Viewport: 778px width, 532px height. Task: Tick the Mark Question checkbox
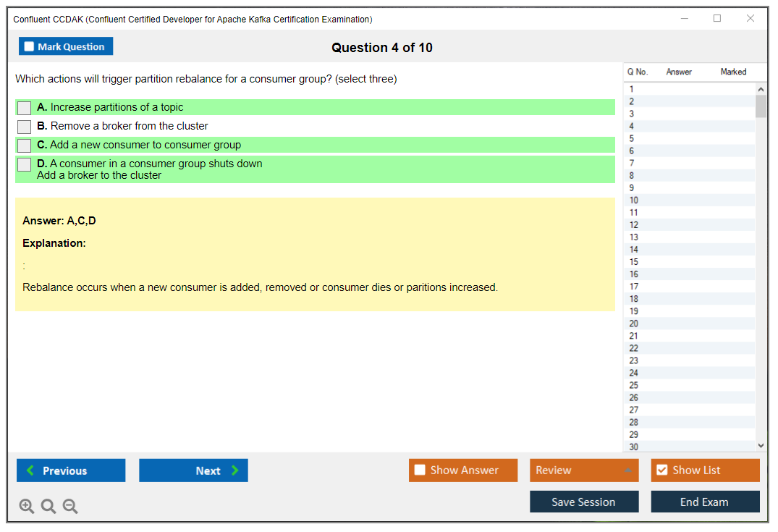tap(29, 47)
